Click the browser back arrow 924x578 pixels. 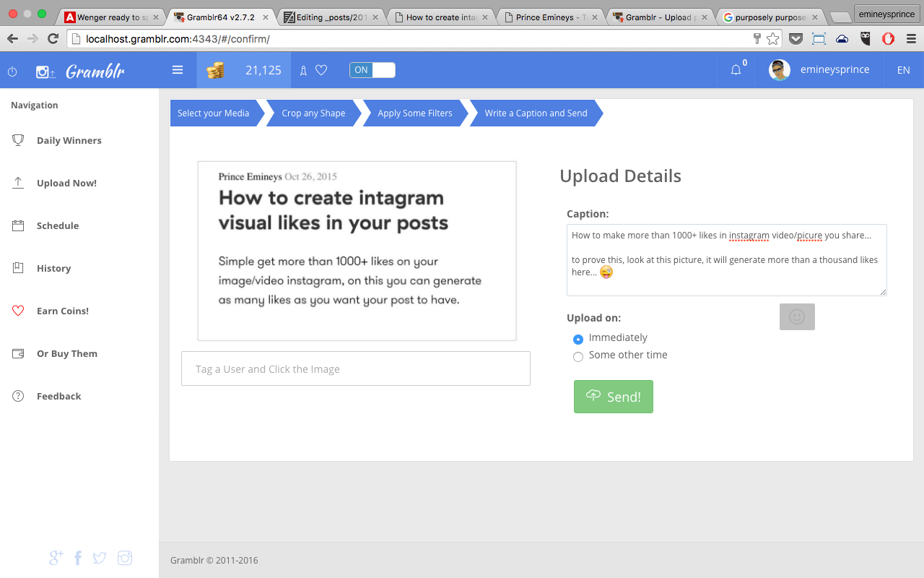[12, 38]
